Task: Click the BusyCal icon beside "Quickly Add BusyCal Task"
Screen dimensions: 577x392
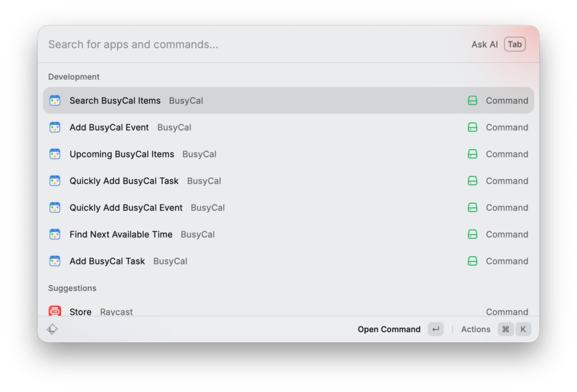Action: pos(55,181)
